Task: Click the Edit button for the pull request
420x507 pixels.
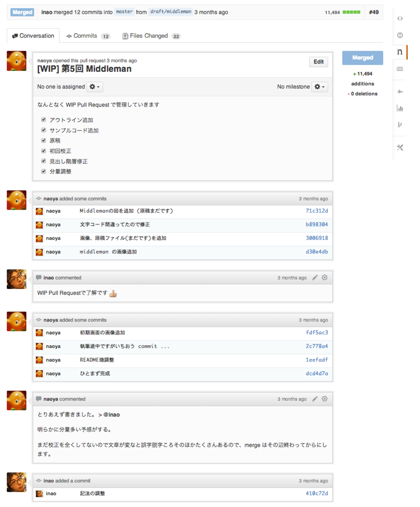Action: [319, 62]
